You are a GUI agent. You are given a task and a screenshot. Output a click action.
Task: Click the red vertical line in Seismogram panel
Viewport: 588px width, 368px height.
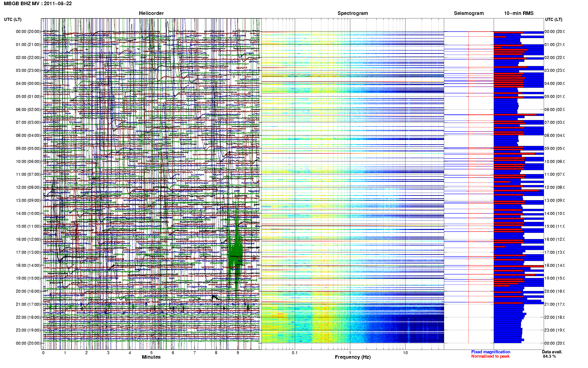[469, 187]
